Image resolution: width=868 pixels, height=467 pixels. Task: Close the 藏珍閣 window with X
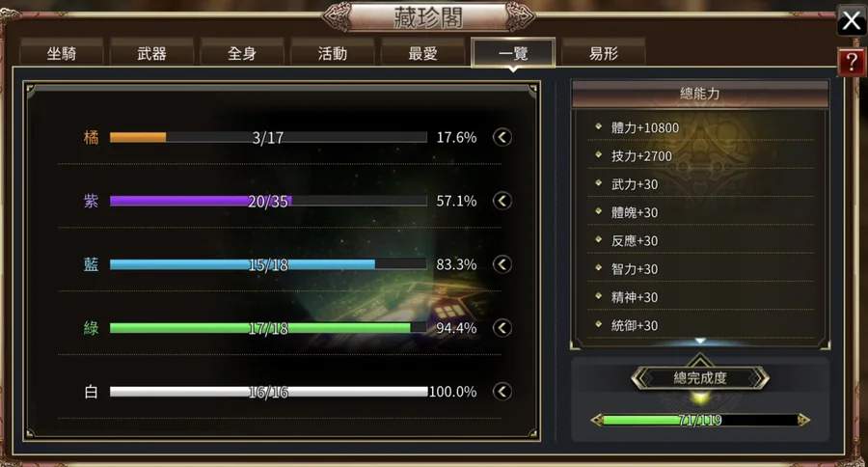coord(852,21)
